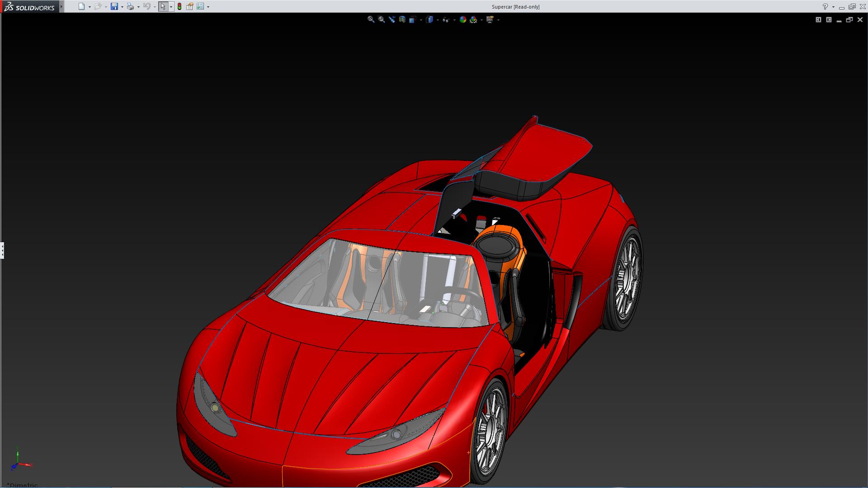Image resolution: width=868 pixels, height=488 pixels.
Task: Click the Zoom to Fit magnifier icon
Action: click(x=371, y=19)
